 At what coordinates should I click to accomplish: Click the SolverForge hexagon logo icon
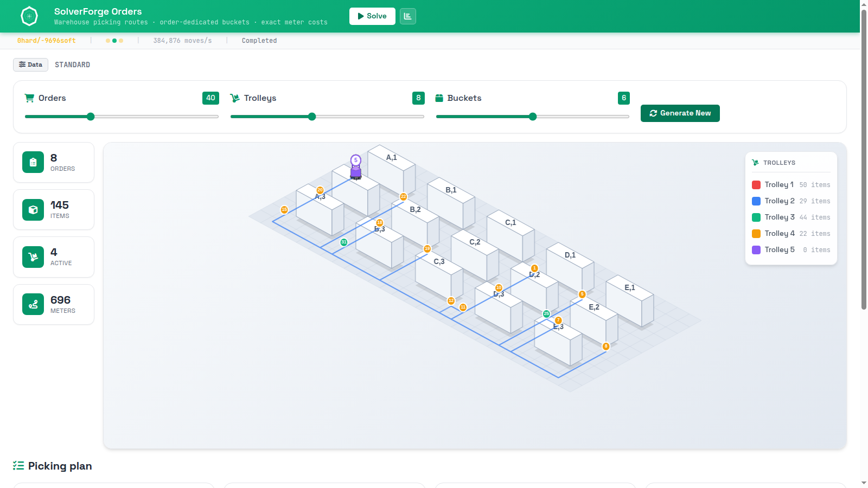(x=29, y=16)
